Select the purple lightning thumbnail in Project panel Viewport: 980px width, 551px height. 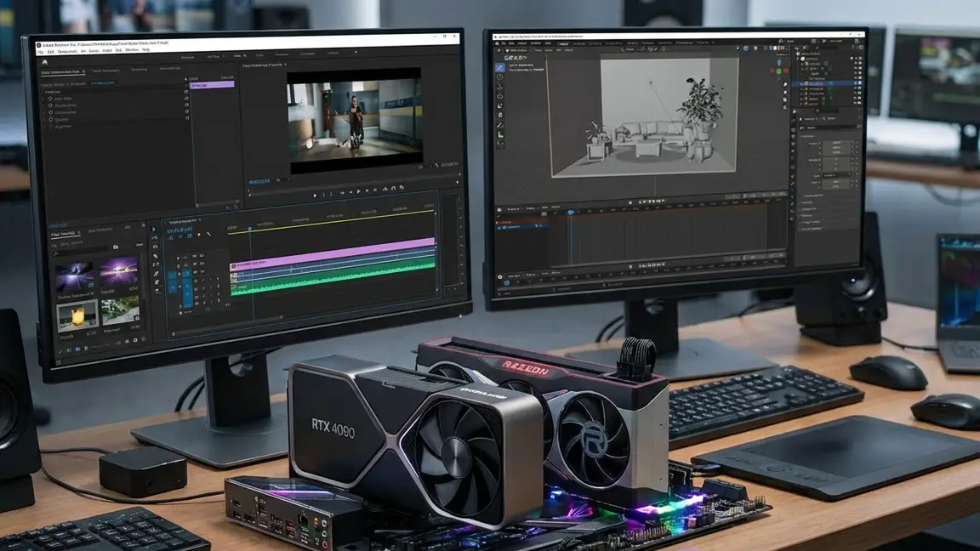75,275
